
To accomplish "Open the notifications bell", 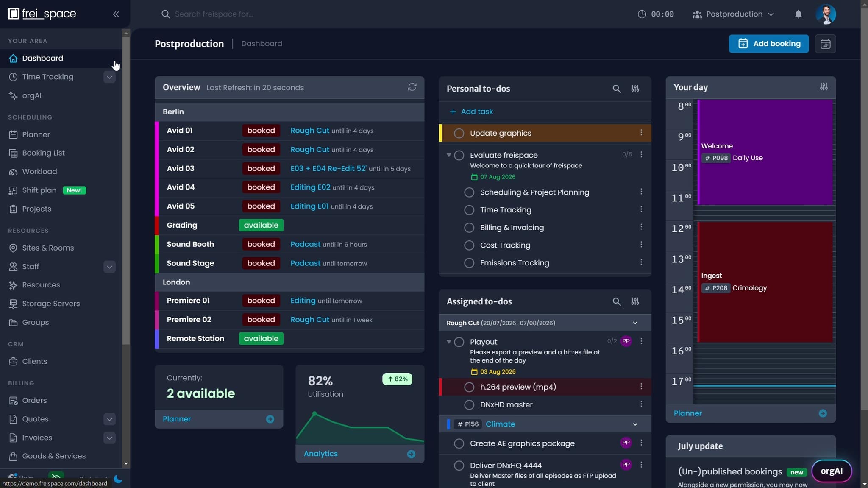I will [x=798, y=14].
